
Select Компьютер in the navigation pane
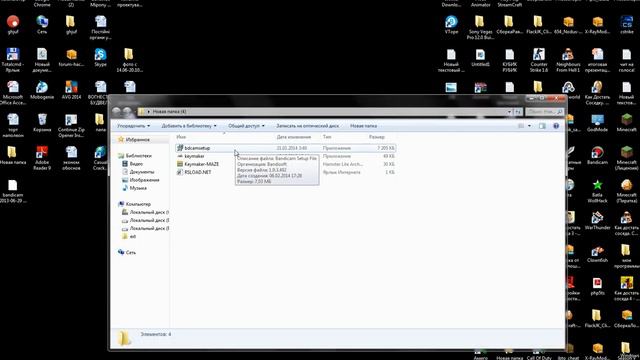point(138,204)
